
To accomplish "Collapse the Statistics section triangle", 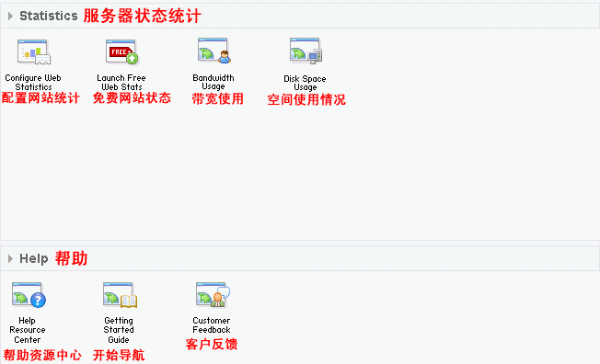I will pos(10,16).
